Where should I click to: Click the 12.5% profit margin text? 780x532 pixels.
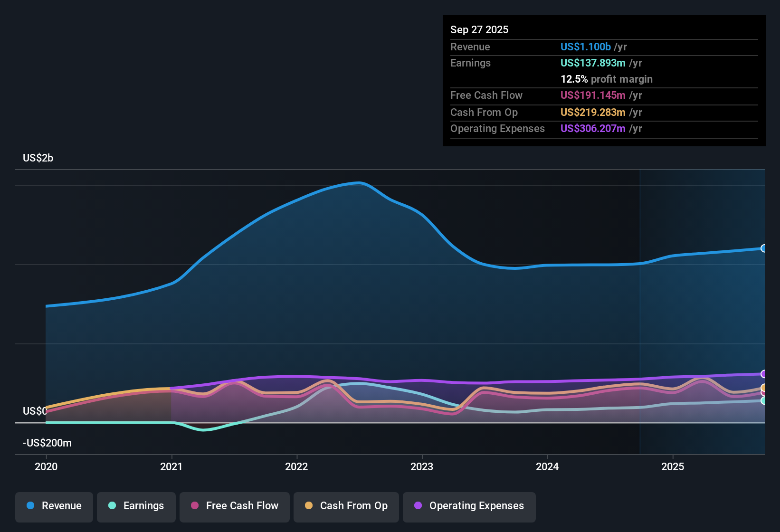[x=607, y=79]
